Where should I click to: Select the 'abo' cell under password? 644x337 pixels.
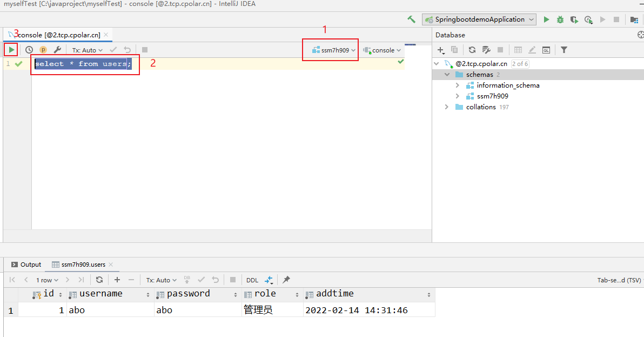point(198,310)
